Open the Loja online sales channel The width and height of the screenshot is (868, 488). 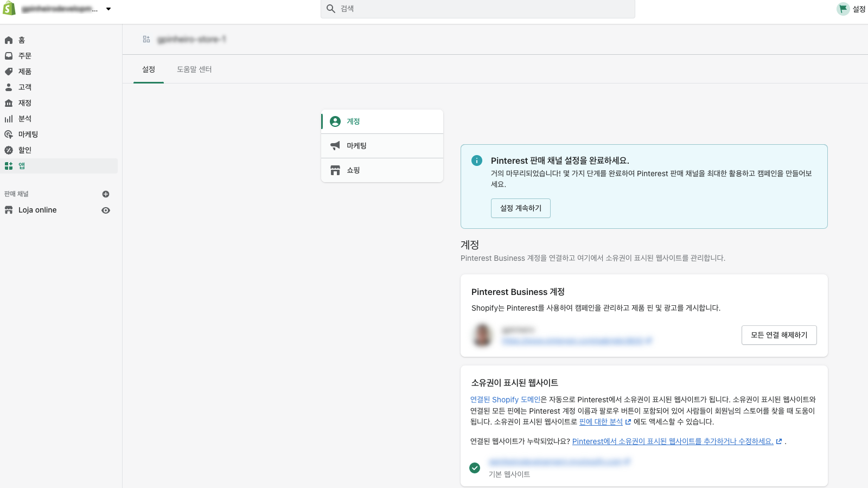click(37, 210)
